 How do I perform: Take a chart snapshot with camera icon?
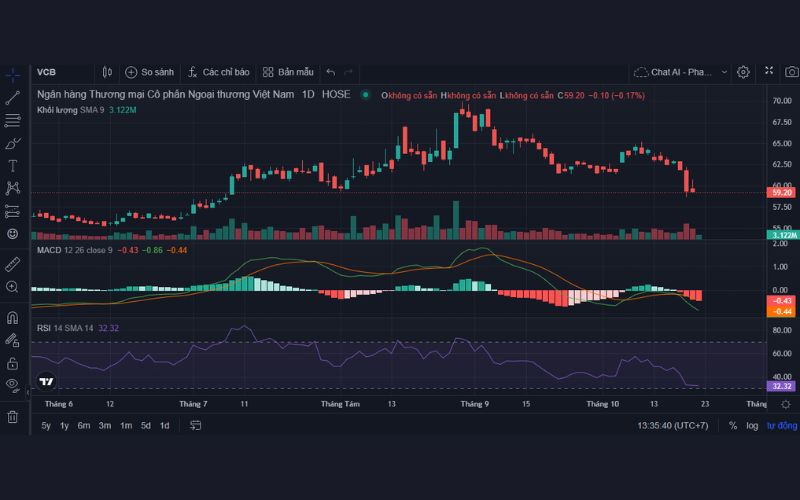click(791, 72)
